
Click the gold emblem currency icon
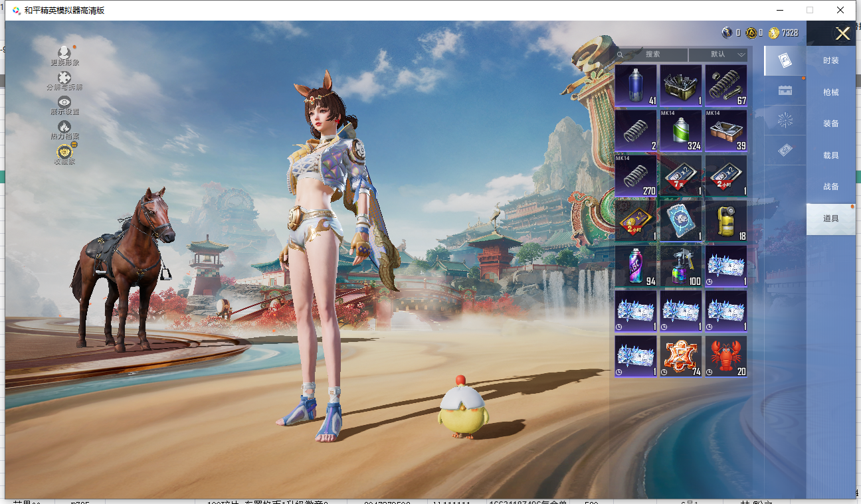tap(750, 33)
